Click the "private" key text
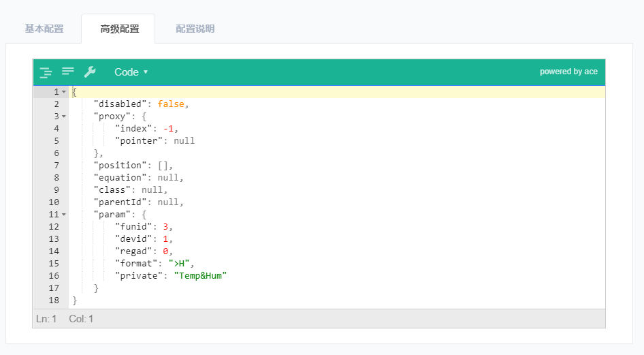This screenshot has width=644, height=355. tap(139, 276)
